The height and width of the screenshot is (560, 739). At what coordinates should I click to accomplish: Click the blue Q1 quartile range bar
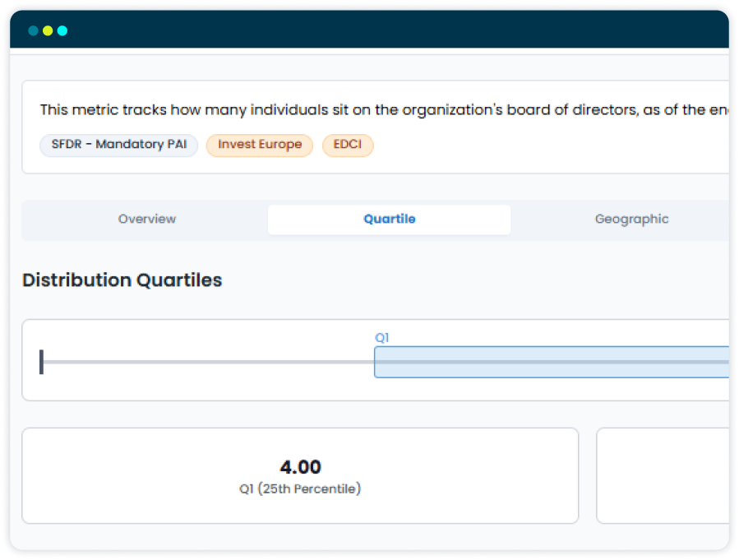(552, 362)
